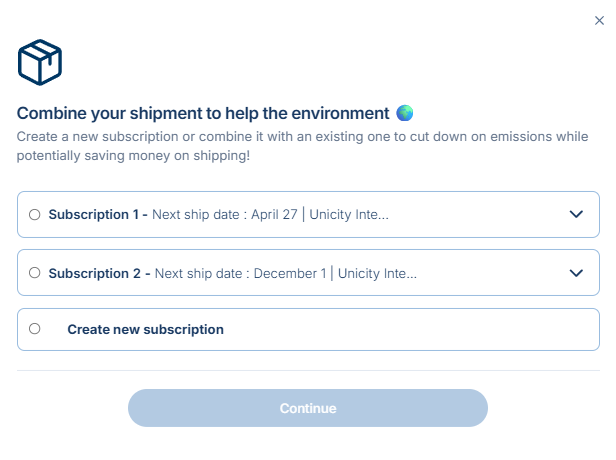The width and height of the screenshot is (616, 460).
Task: Click truncated "Unicity Inte..." text in Subscription 2
Action: 376,272
